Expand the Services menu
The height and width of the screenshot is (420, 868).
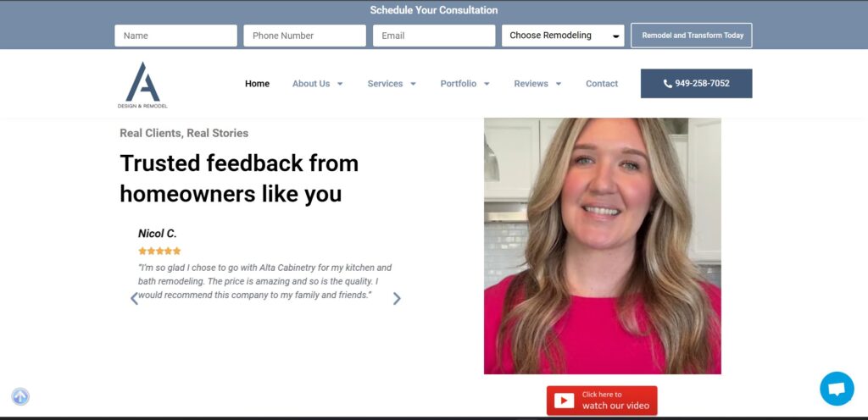click(392, 84)
